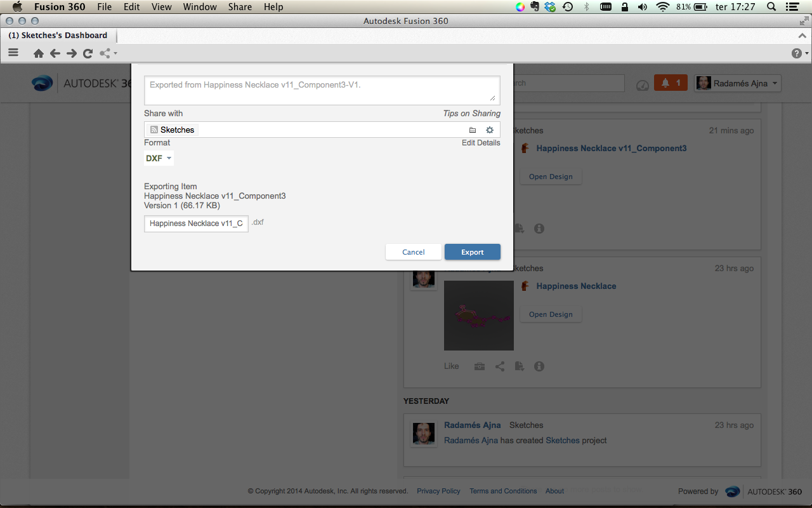812x508 pixels.
Task: Open the Terms and Conditions footer link
Action: click(x=503, y=491)
